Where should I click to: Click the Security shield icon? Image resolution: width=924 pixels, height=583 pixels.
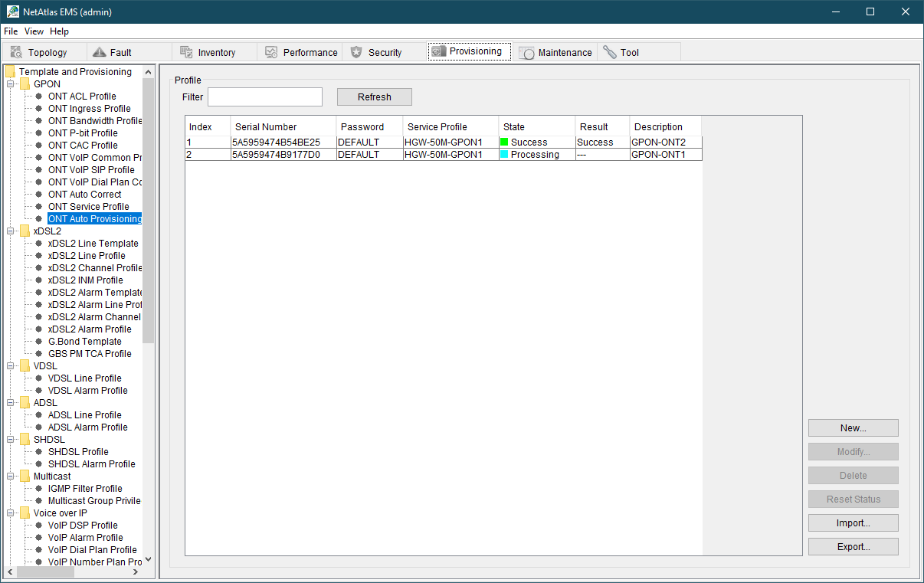(x=356, y=52)
